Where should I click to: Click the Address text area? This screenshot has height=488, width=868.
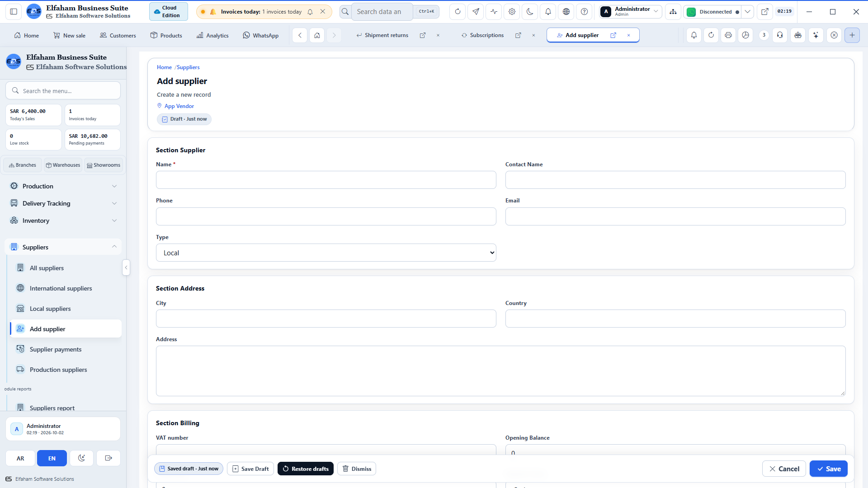point(500,371)
